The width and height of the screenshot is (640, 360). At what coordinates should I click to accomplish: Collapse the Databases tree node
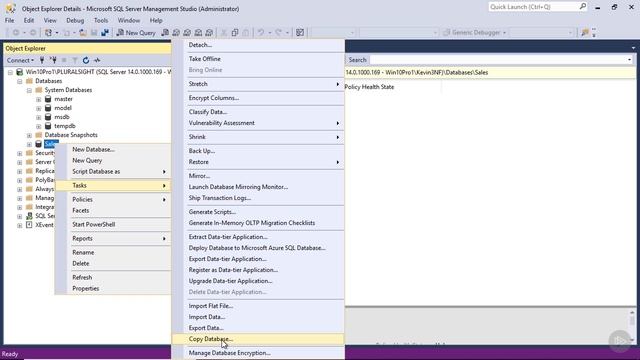point(20,81)
